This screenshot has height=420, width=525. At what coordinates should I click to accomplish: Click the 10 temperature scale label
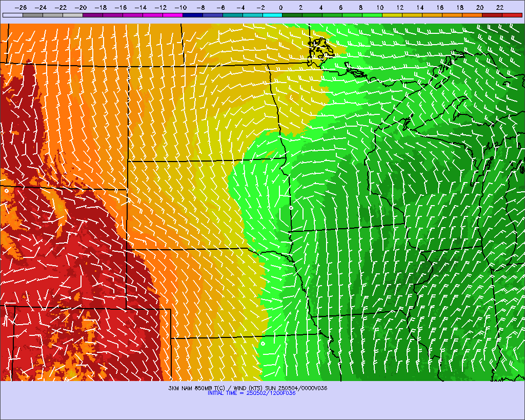pyautogui.click(x=380, y=8)
